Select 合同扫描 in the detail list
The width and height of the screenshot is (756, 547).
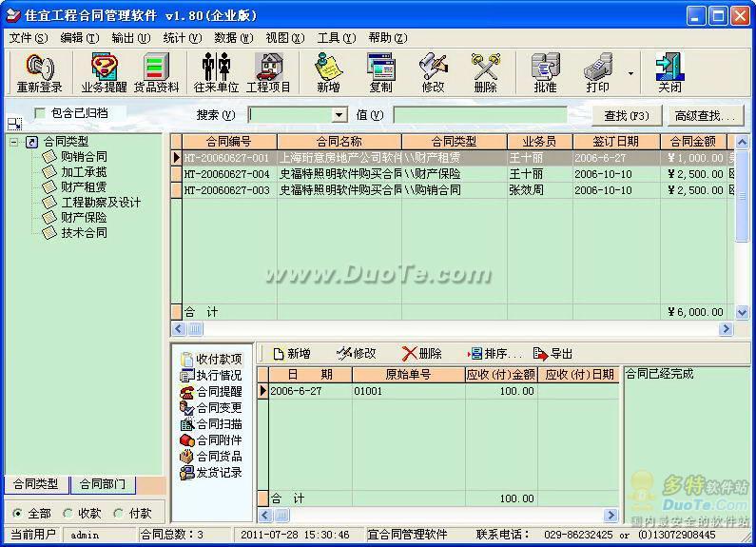pos(212,424)
